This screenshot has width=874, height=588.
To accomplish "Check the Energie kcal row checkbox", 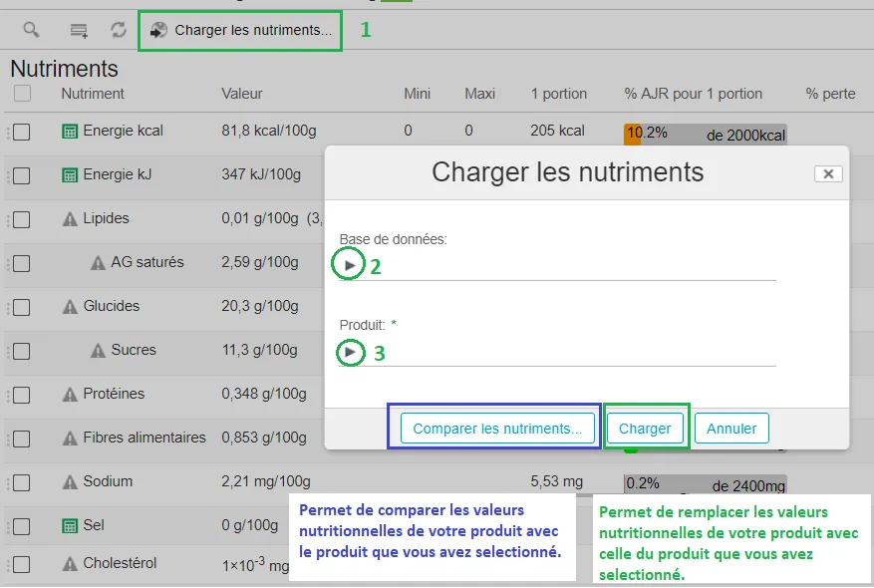I will (22, 133).
